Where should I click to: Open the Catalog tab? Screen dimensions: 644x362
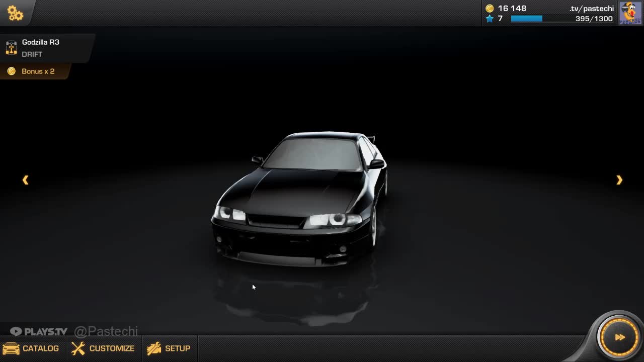click(x=31, y=348)
